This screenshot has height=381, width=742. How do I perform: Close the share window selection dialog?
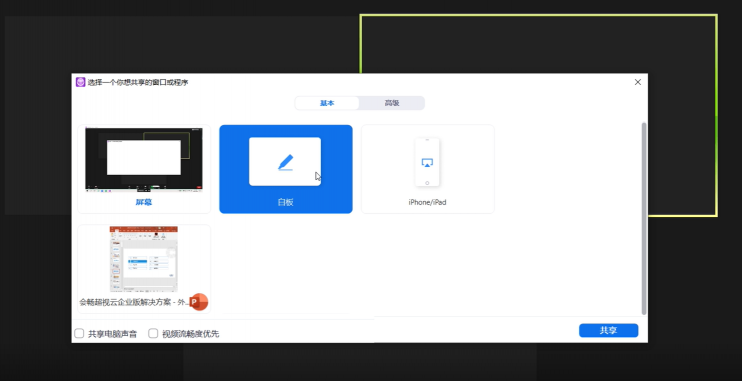638,82
